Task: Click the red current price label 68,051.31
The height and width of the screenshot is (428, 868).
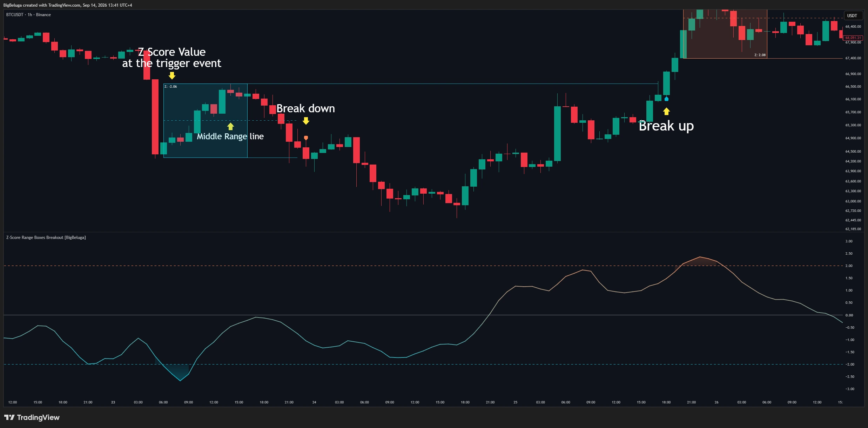Action: 853,38
